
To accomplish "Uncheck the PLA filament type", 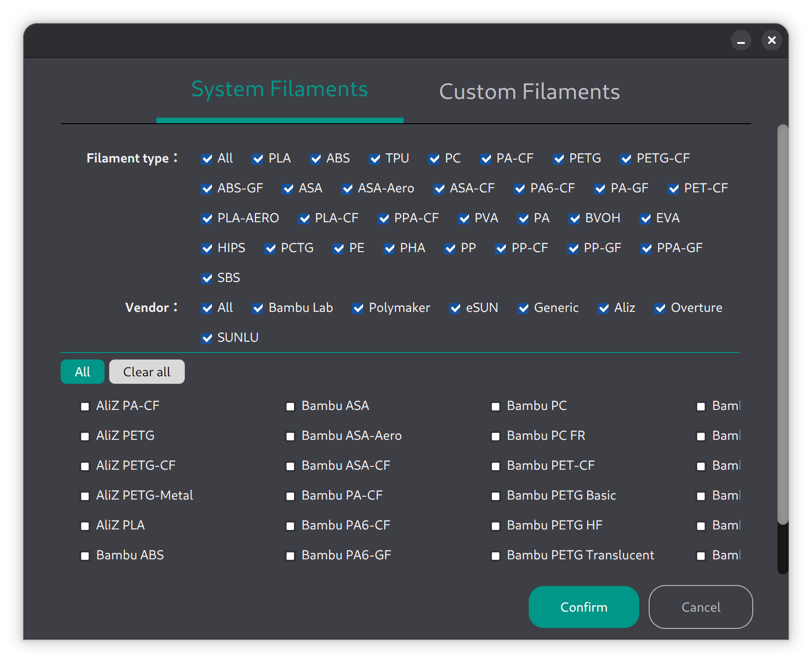I will pyautogui.click(x=258, y=159).
